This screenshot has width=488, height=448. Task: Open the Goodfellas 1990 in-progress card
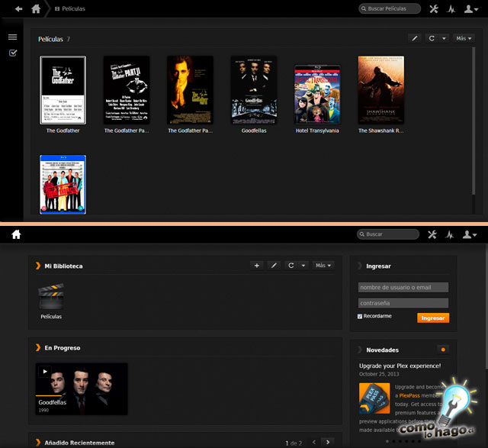click(x=82, y=388)
